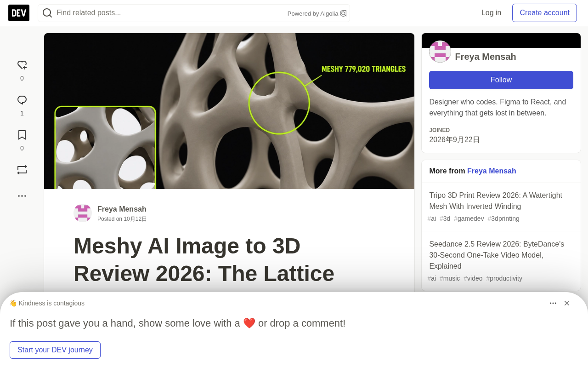Viewport: 588px width, 368px height.
Task: Select the #video tag
Action: click(x=473, y=278)
